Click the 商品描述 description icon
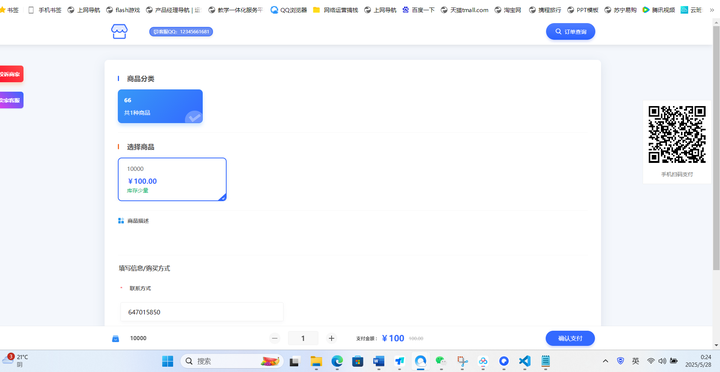 121,221
